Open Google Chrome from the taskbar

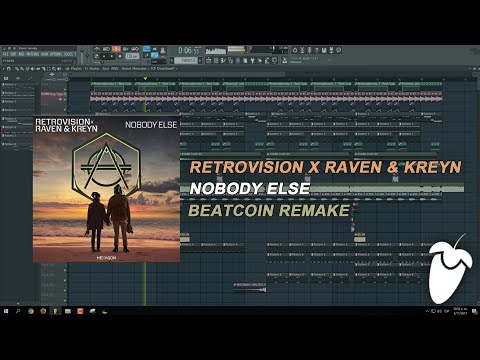click(31, 311)
